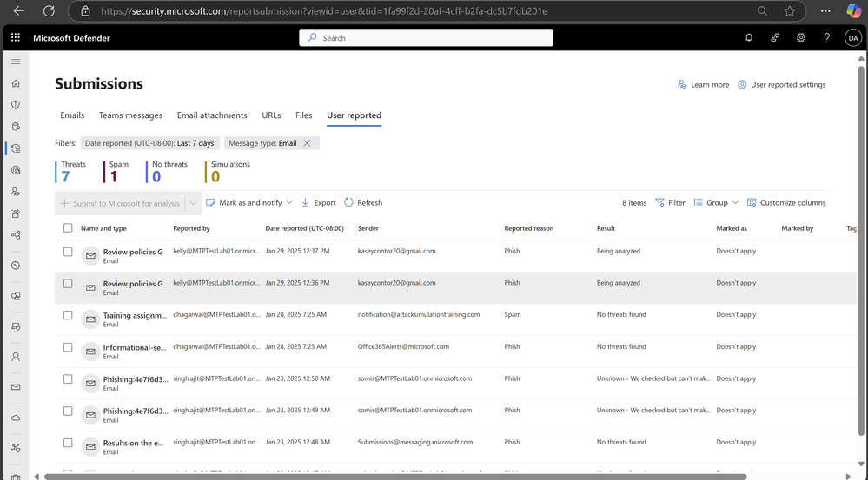The width and height of the screenshot is (868, 480).
Task: Open the Group dropdown
Action: coord(716,202)
